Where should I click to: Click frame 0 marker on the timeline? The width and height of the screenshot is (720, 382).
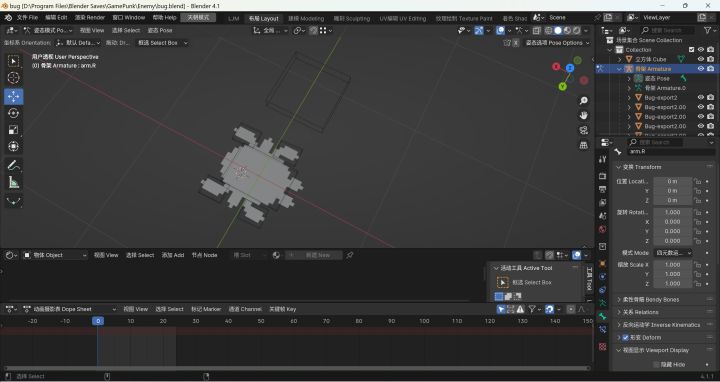point(97,321)
